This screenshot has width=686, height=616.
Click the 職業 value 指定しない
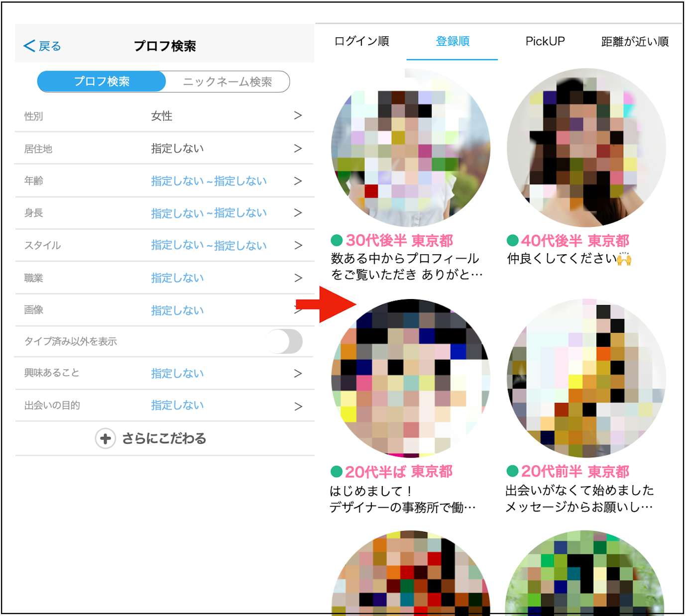[x=177, y=278]
